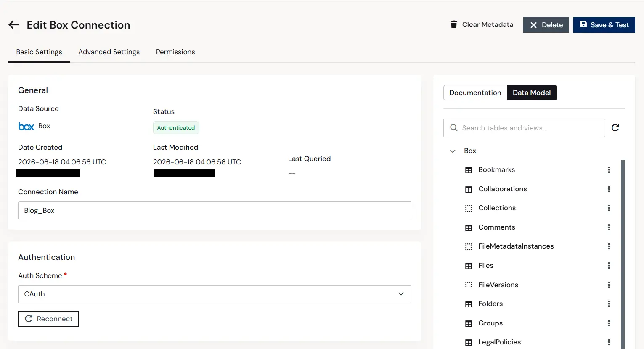Click the Delete button
Image resolution: width=644 pixels, height=349 pixels.
click(546, 25)
